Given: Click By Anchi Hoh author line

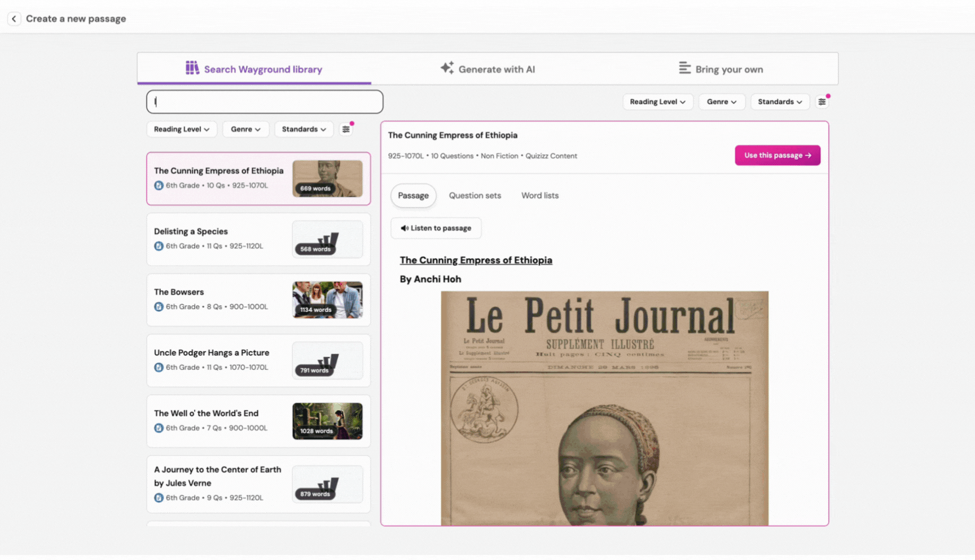Looking at the screenshot, I should [x=430, y=279].
